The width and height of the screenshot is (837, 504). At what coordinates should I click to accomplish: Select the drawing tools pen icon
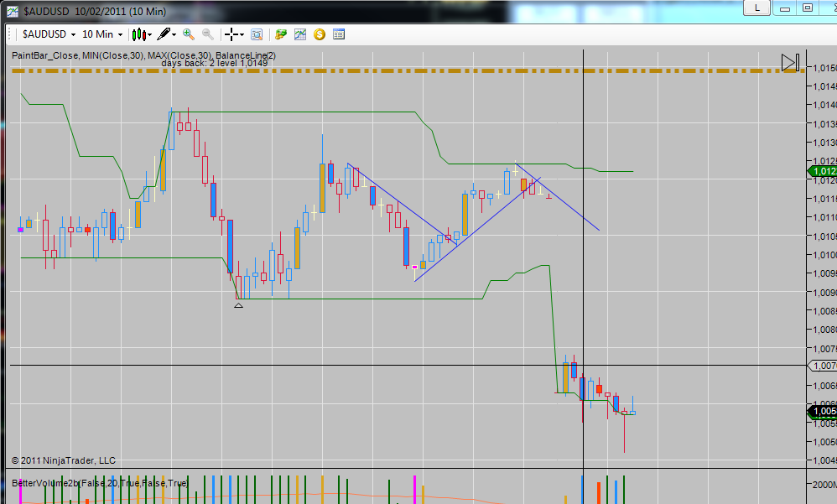click(164, 34)
